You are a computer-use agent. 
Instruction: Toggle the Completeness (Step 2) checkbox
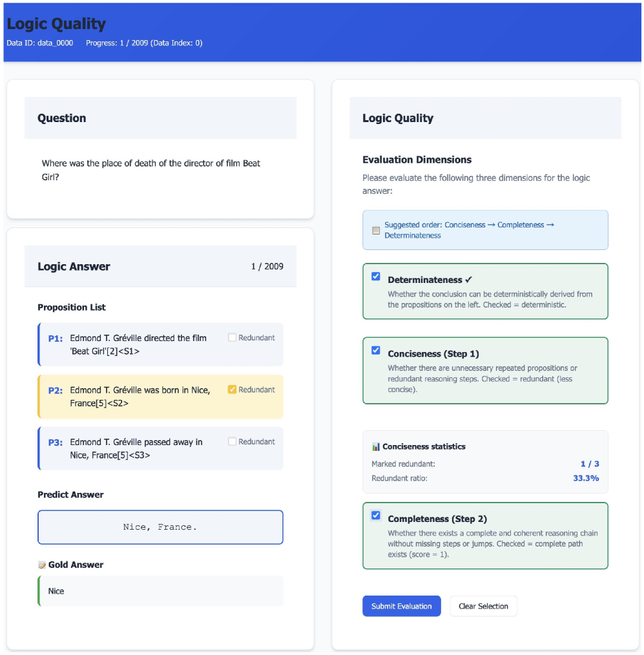(376, 515)
